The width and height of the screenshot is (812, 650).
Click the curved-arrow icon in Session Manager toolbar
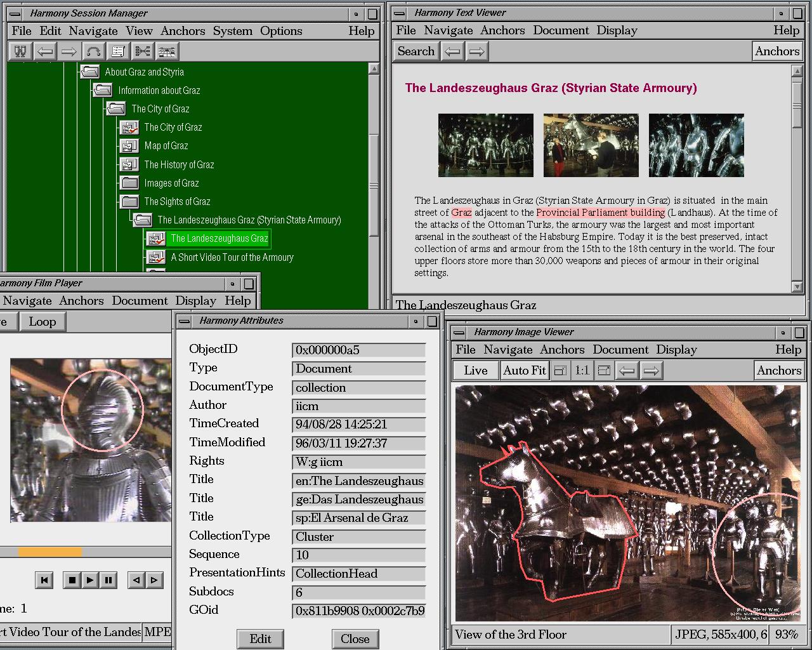click(x=93, y=51)
